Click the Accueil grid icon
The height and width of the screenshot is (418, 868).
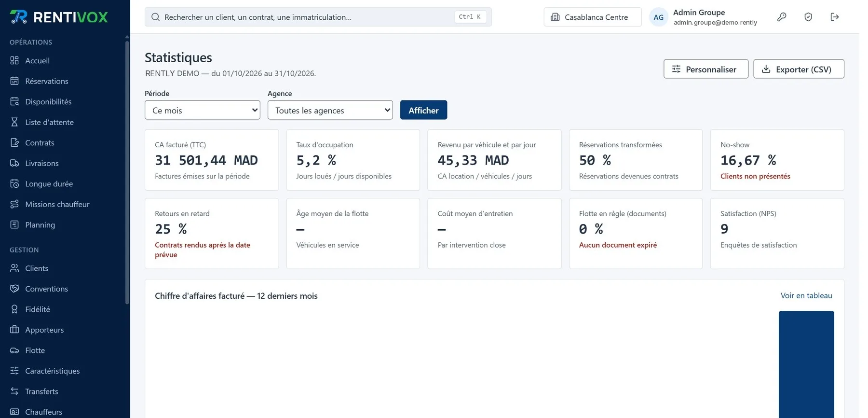pos(14,60)
